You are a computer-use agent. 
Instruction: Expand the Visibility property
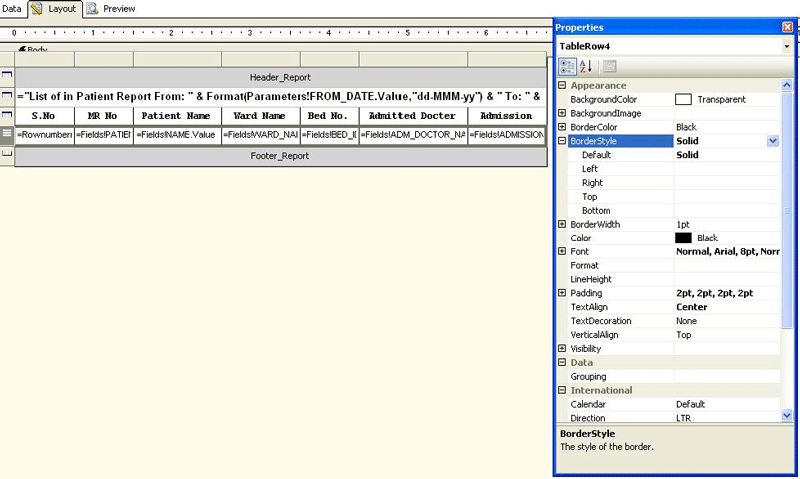coord(562,348)
